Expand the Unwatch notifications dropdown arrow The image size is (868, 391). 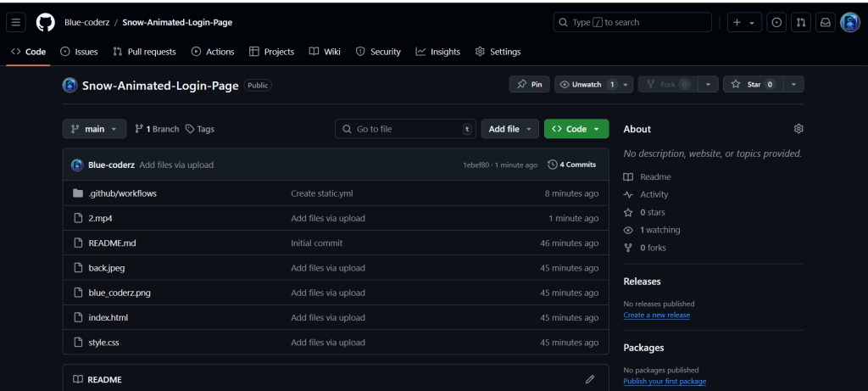click(626, 84)
